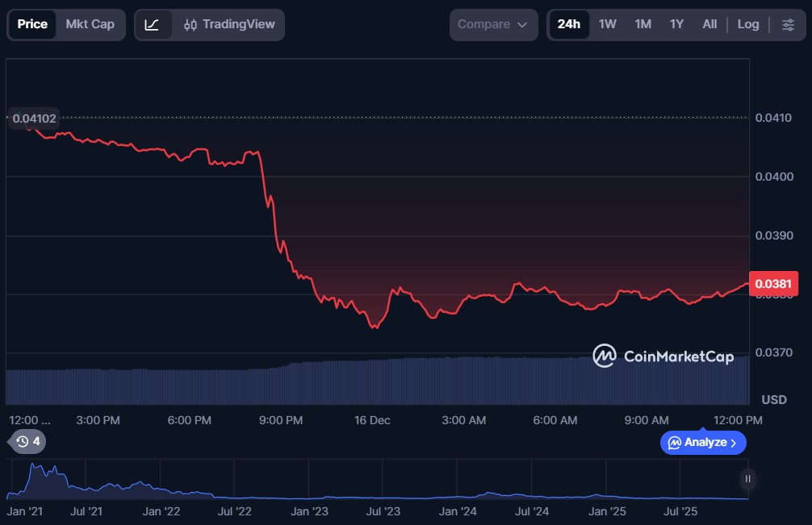
Task: Open TradingView candlestick chart
Action: pos(228,24)
